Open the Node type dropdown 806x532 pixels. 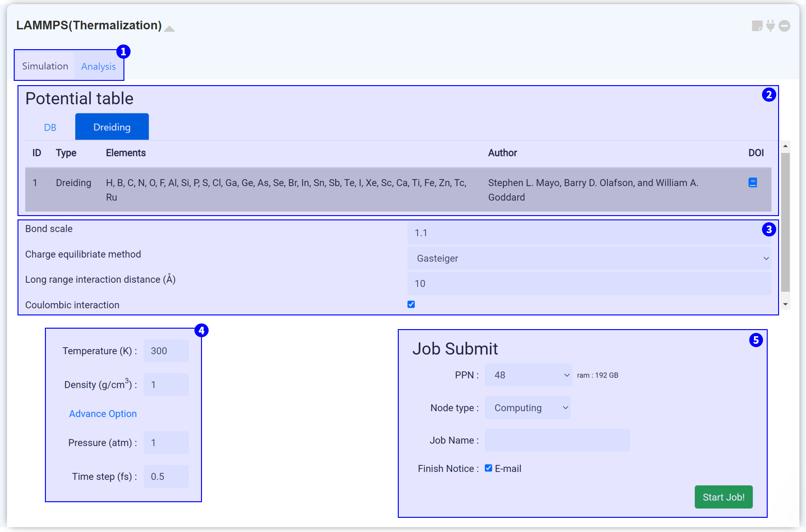click(x=528, y=408)
